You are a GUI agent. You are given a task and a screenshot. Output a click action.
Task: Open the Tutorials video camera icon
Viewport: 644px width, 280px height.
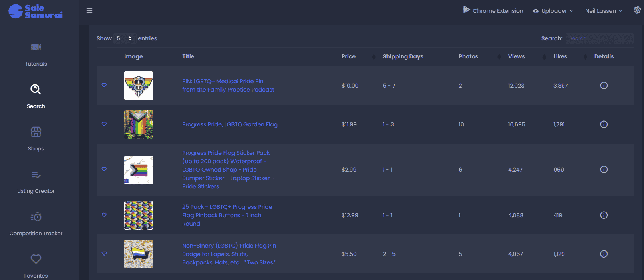coord(36,47)
